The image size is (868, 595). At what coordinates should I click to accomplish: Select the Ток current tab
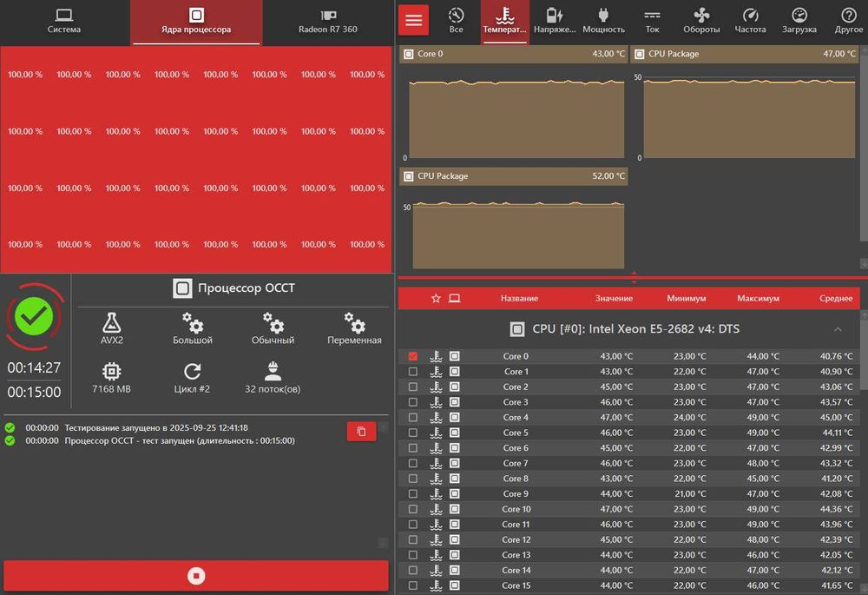point(652,21)
